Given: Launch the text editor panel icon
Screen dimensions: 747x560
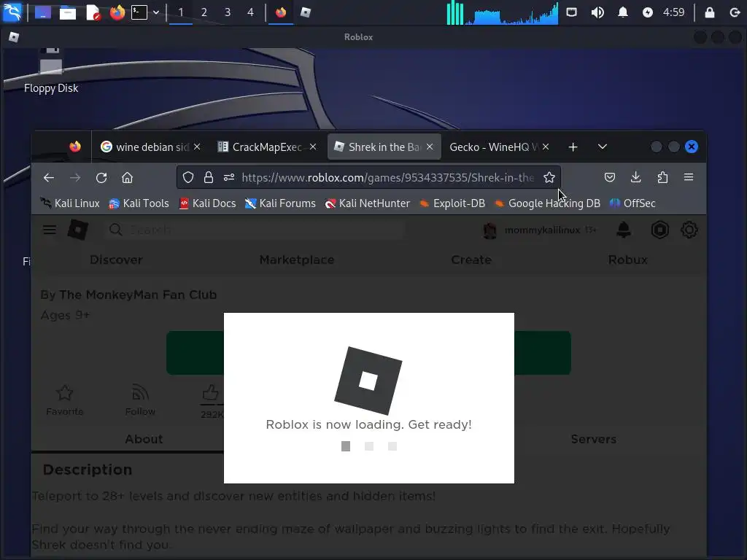Looking at the screenshot, I should coord(93,12).
